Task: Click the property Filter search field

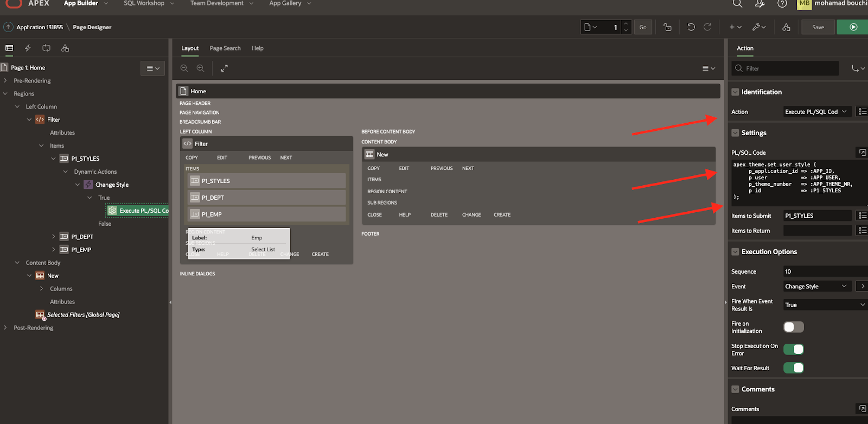Action: coord(785,68)
